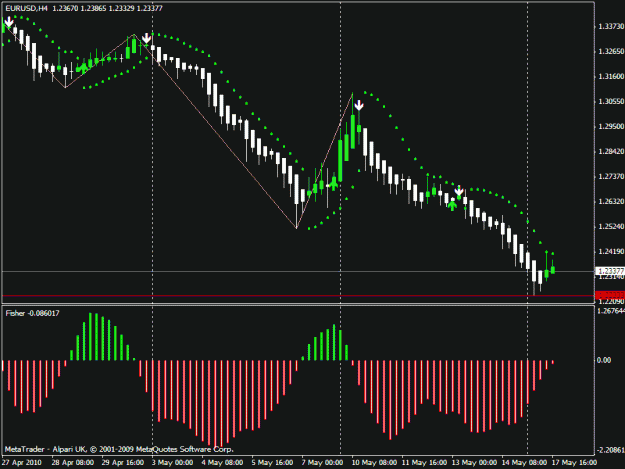Click the 1.31600 price scale label

[x=611, y=76]
